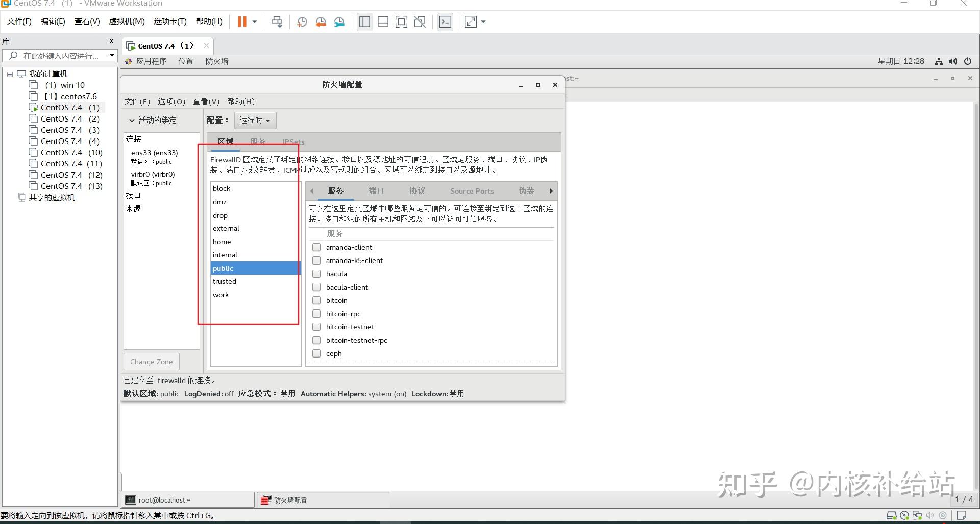Enable the bitcoin-testnet-rpc service checkbox
980x524 pixels.
click(316, 340)
